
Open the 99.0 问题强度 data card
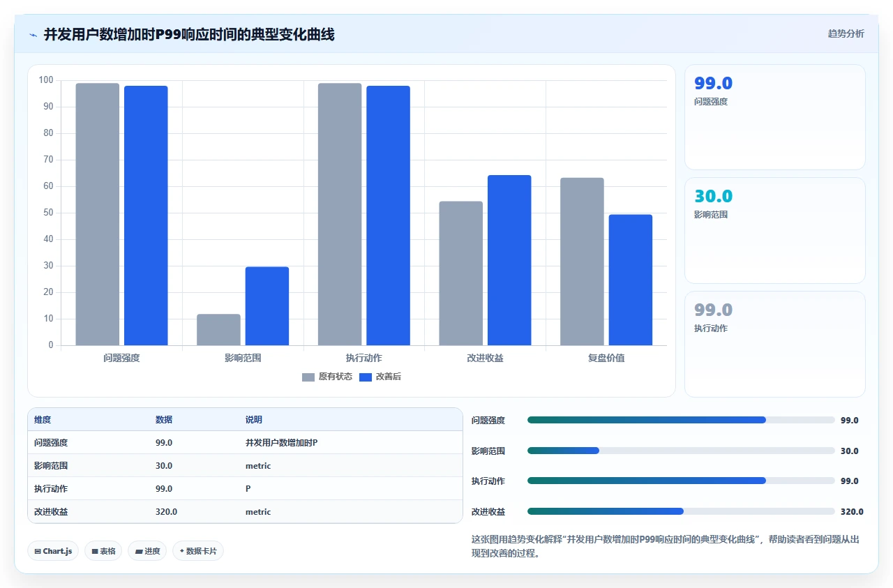click(775, 117)
